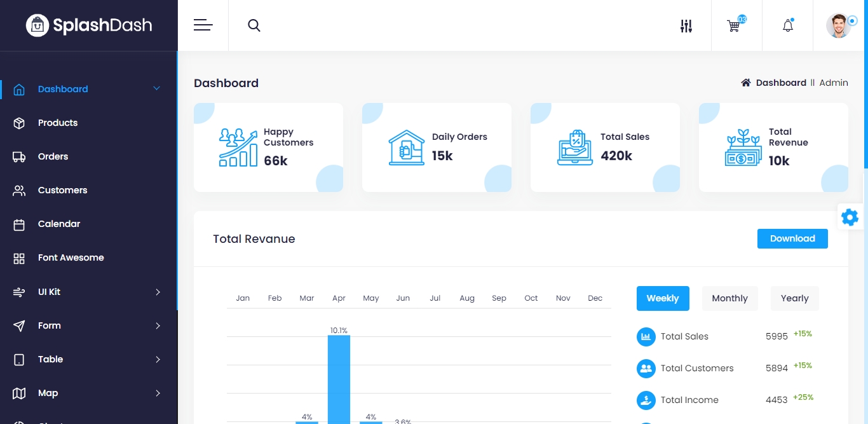Click the equalizer settings icon in header

[x=686, y=26]
